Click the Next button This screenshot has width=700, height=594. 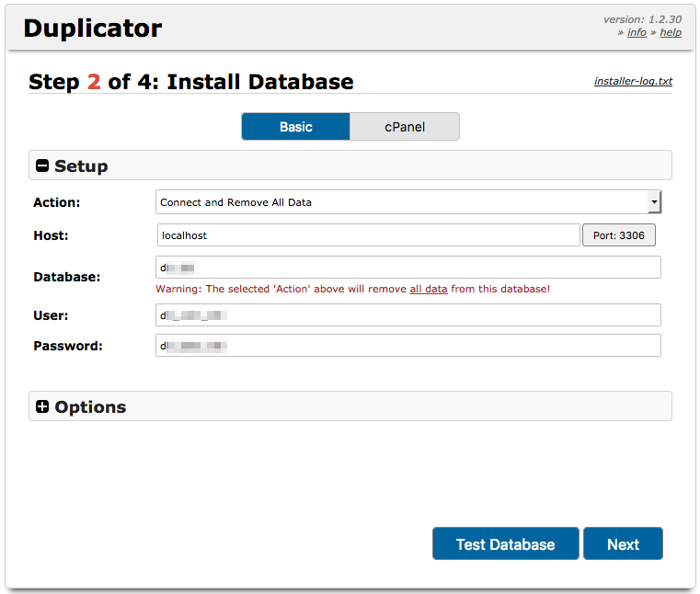coord(623,543)
